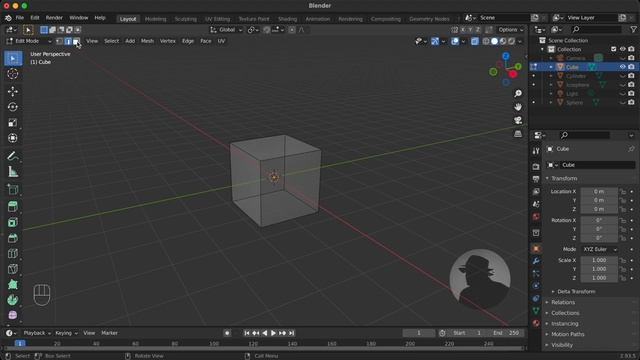
Task: Select the Select Box tool
Action: point(13,59)
